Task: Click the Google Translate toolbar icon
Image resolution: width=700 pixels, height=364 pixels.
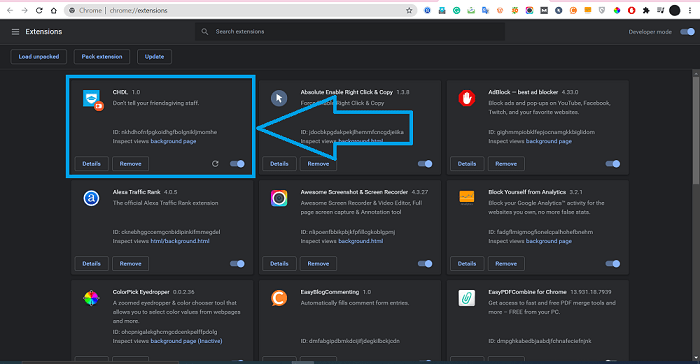Action: 485,10
